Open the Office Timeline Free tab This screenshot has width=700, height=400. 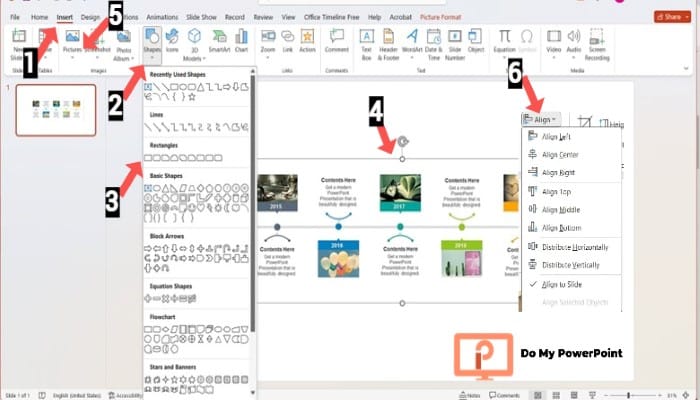[x=332, y=17]
